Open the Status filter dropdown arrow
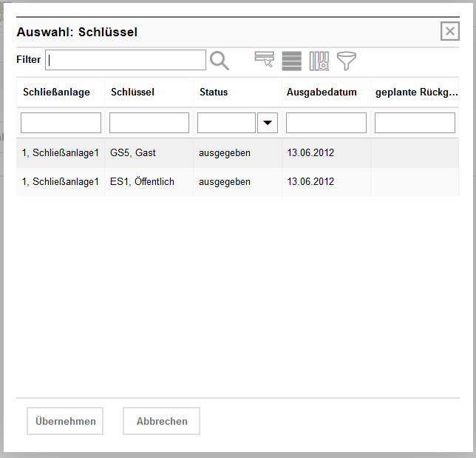Screen dimensions: 476x458 (x=268, y=123)
